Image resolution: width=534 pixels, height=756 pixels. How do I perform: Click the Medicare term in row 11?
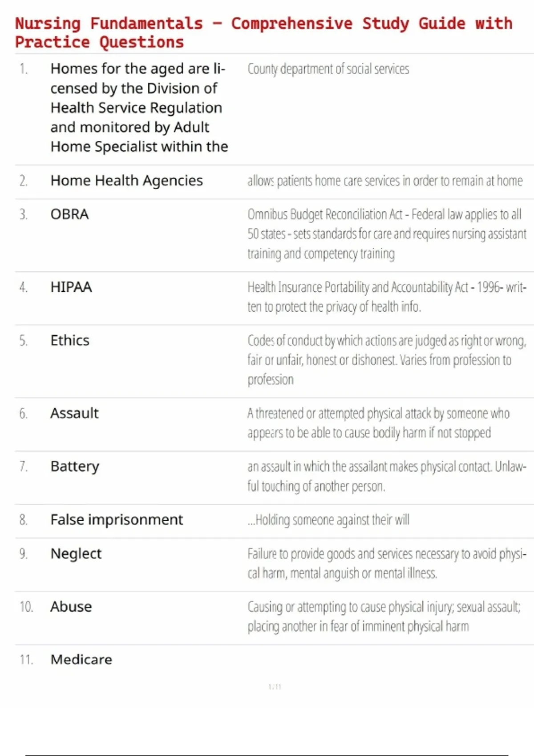point(81,659)
